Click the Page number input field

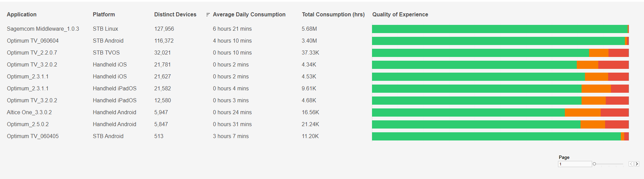575,164
